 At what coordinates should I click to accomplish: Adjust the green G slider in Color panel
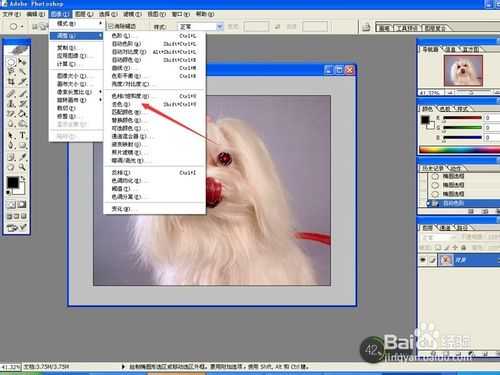click(x=462, y=128)
